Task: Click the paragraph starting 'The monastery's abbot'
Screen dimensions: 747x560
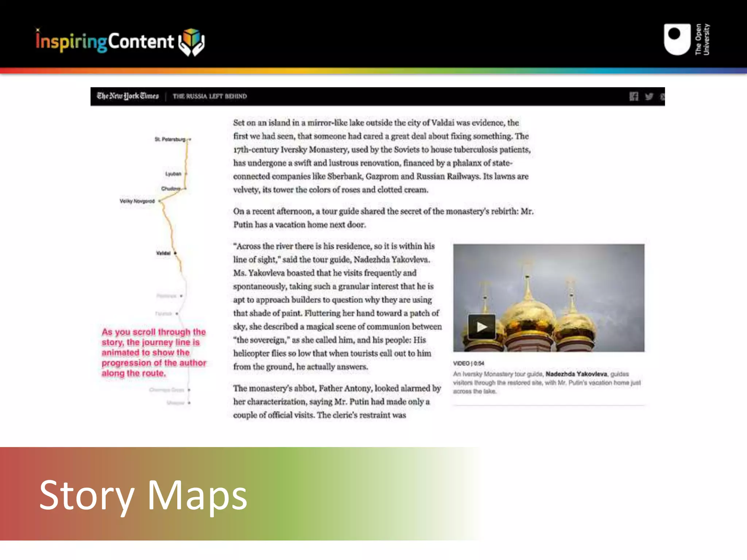Action: click(337, 401)
